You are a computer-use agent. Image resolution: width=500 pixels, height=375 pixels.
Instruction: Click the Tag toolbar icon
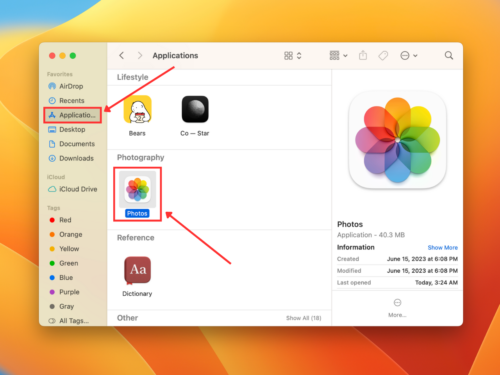click(x=383, y=55)
